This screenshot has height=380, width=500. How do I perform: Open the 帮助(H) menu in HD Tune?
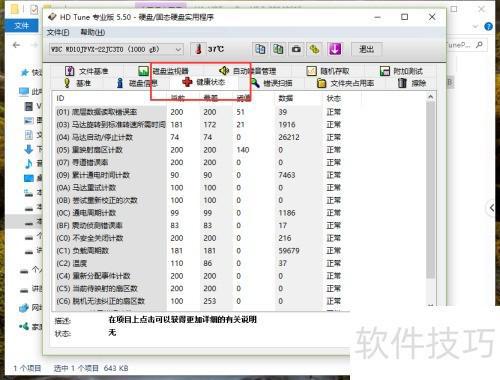coord(92,32)
